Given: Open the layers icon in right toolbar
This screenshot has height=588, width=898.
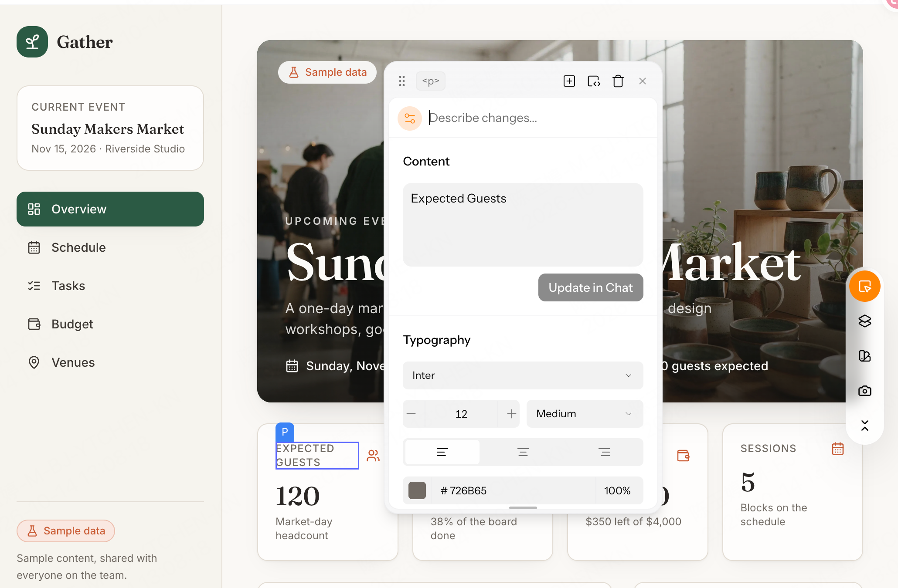Looking at the screenshot, I should point(865,321).
